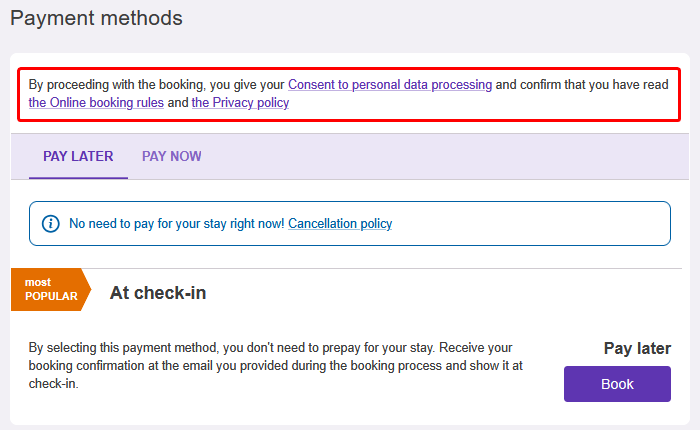Click the info circle icon in the notice
This screenshot has width=700, height=430.
[x=50, y=223]
